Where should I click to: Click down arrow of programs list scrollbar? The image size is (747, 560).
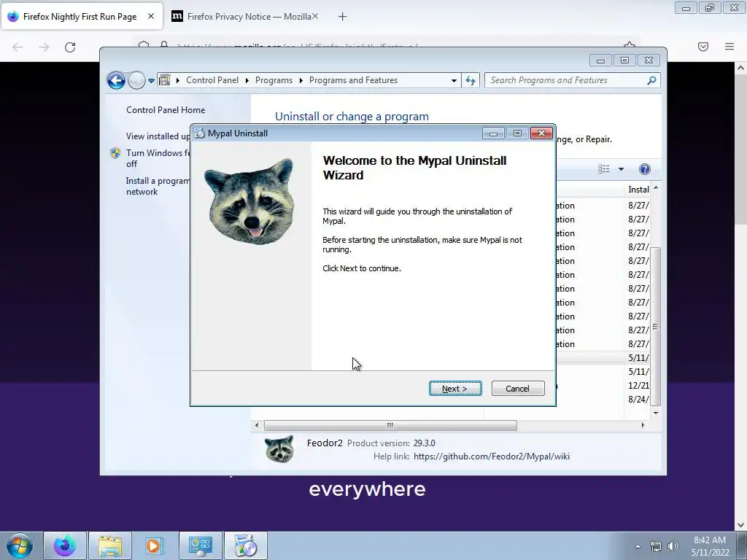coord(656,413)
